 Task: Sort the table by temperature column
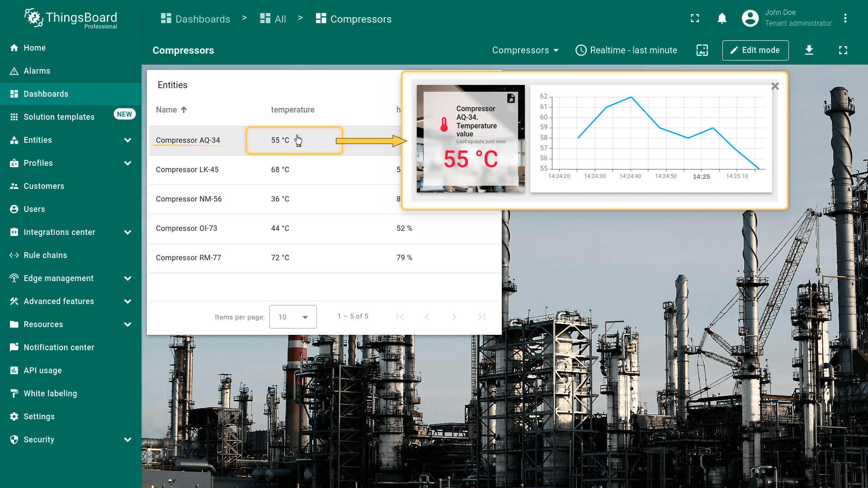click(x=292, y=110)
